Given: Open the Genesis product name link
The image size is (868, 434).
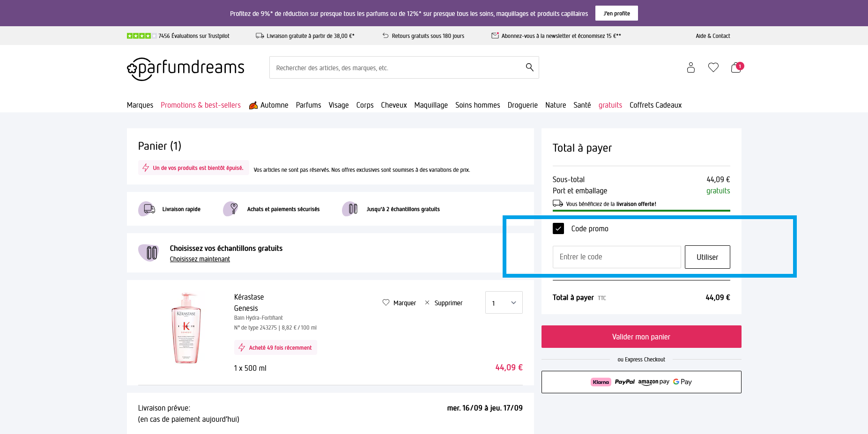Looking at the screenshot, I should click(x=246, y=309).
